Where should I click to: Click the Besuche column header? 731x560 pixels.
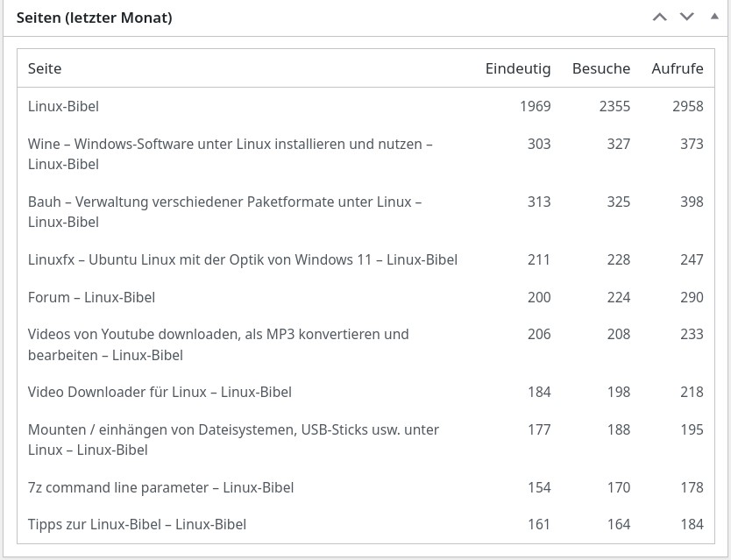pyautogui.click(x=601, y=68)
